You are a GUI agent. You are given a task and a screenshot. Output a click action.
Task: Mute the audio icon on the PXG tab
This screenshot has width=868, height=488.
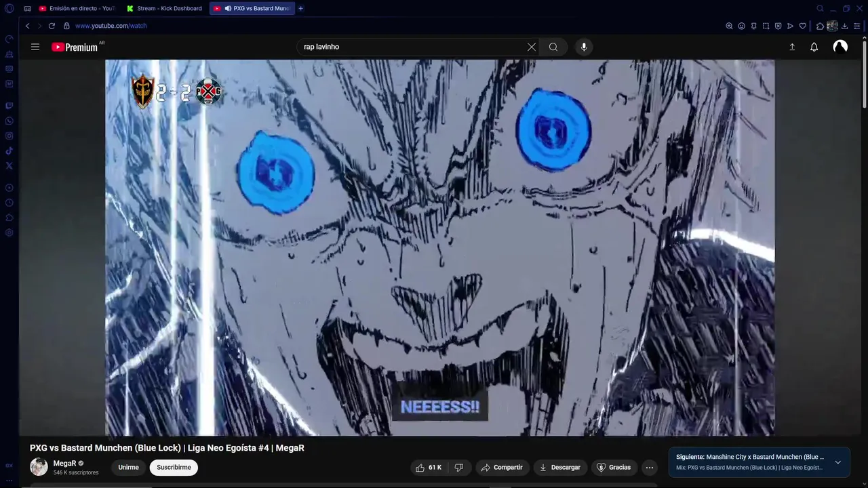coord(228,9)
